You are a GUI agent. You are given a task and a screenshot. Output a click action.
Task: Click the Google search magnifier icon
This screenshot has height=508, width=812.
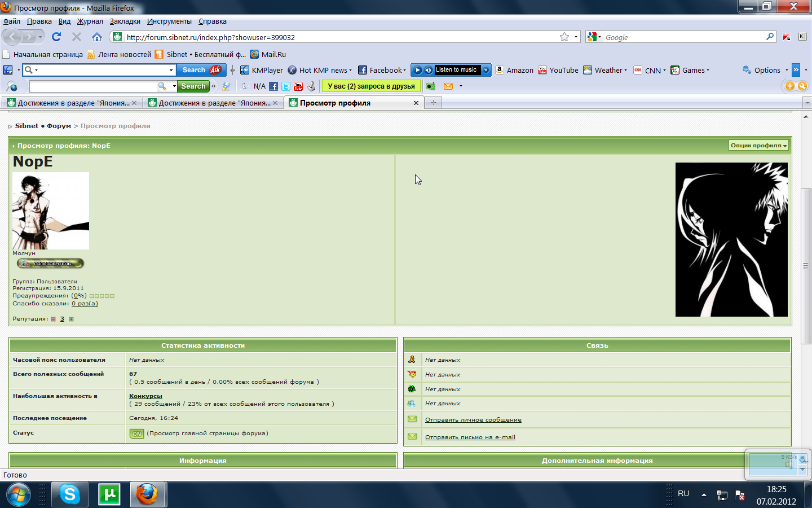pos(770,37)
